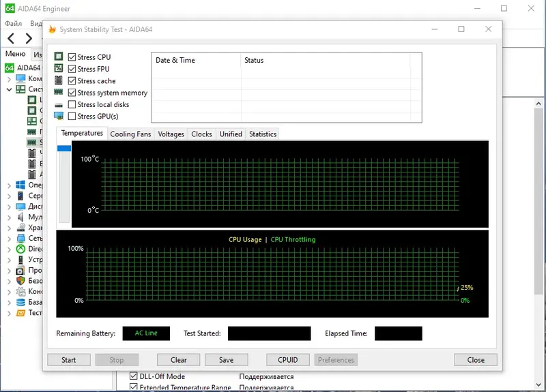The width and height of the screenshot is (546, 392).
Task: Select the computer icon labeled Ком
Action: point(20,78)
